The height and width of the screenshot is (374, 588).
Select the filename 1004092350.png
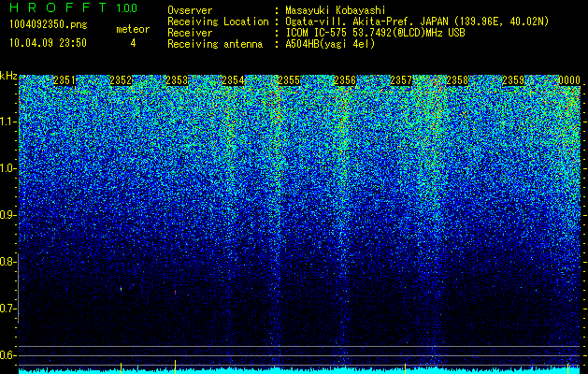[49, 25]
